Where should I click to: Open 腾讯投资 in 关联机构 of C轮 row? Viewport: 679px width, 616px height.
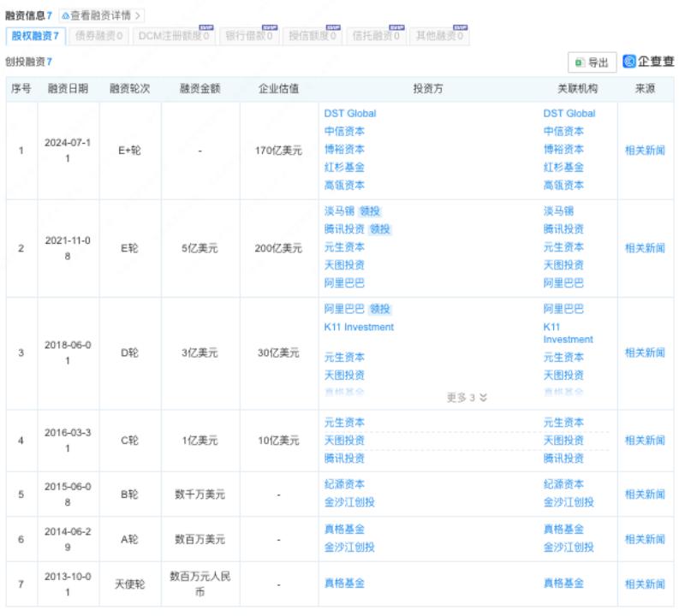click(563, 459)
